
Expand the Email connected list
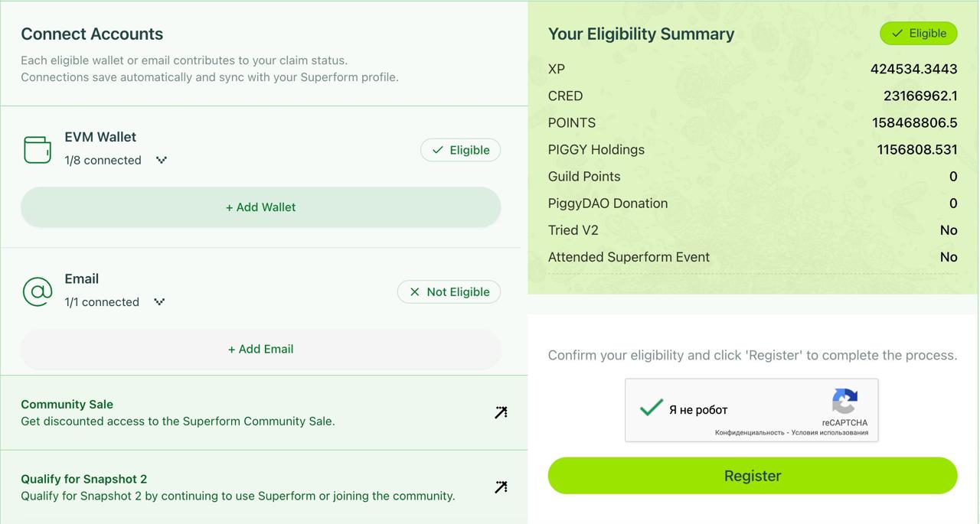pos(159,301)
